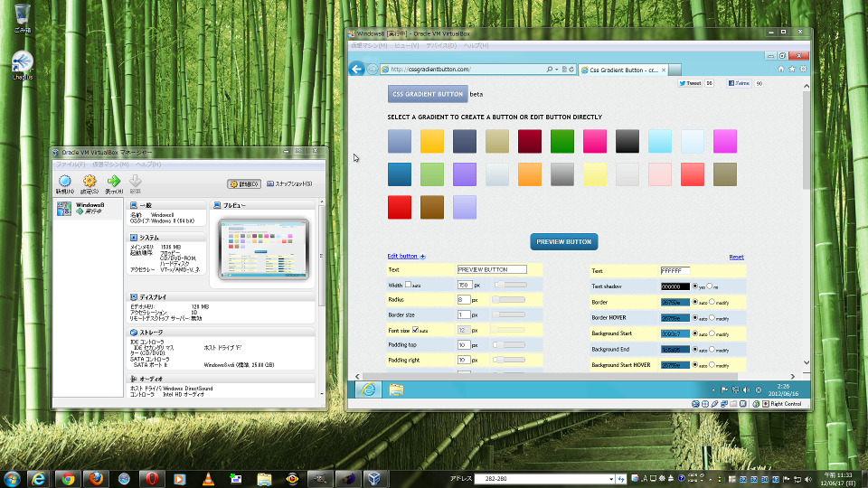The width and height of the screenshot is (868, 488).
Task: Click the button Text input field
Action: click(x=492, y=269)
